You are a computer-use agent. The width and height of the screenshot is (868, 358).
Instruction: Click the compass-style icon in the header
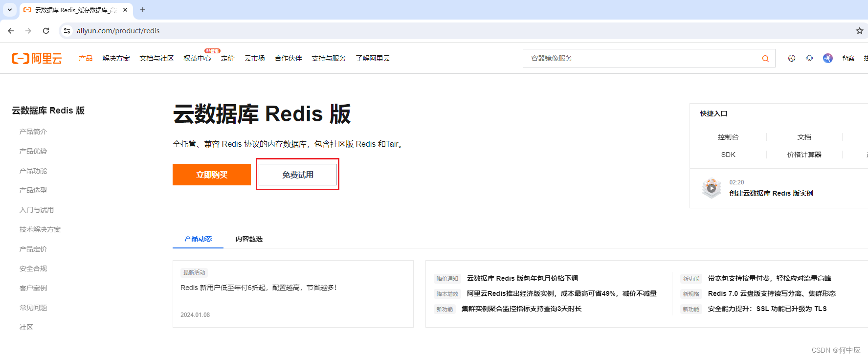(x=791, y=58)
